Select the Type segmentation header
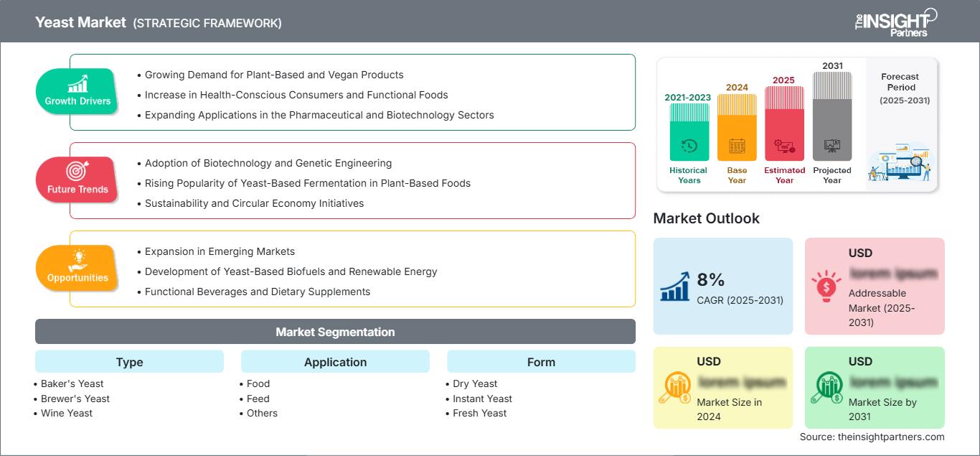980x456 pixels. coord(129,362)
